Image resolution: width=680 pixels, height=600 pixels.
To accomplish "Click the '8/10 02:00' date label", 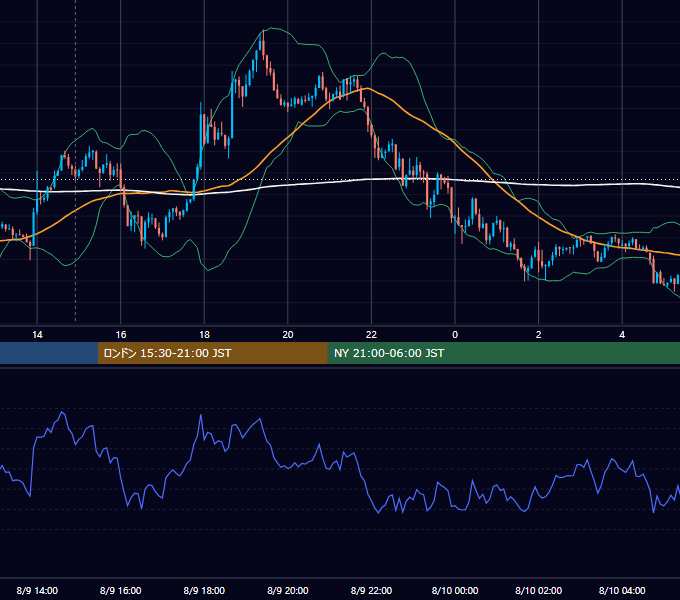I will coord(539,590).
